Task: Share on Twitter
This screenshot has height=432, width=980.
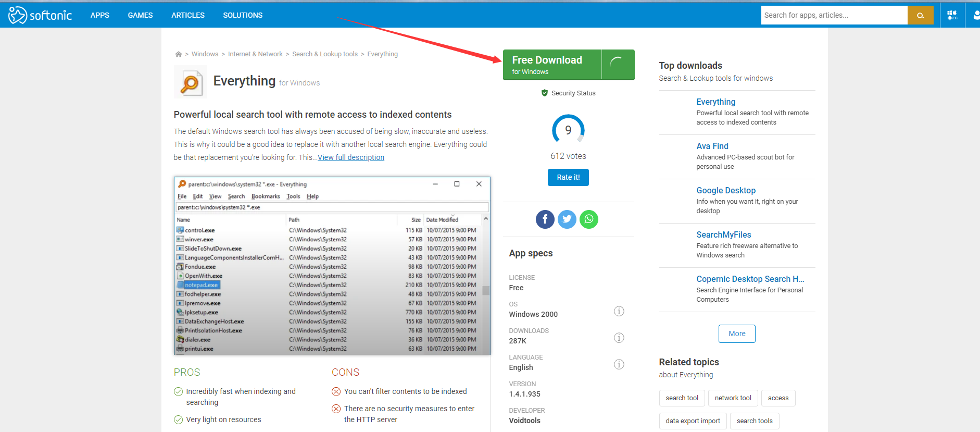Action: pos(567,219)
